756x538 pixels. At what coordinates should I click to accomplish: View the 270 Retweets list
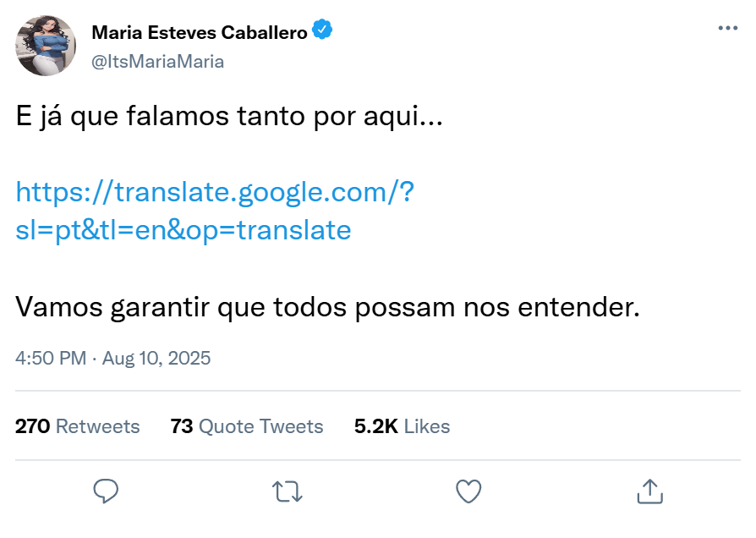point(78,426)
